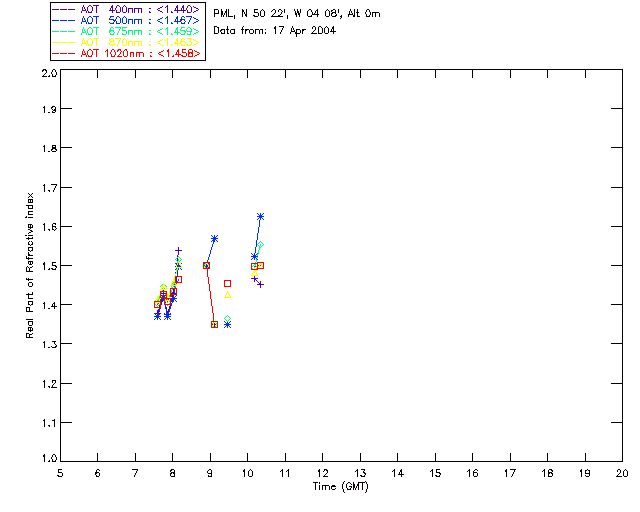Click the y-axis tick label 1.8
The height and width of the screenshot is (512, 640).
[x=49, y=148]
